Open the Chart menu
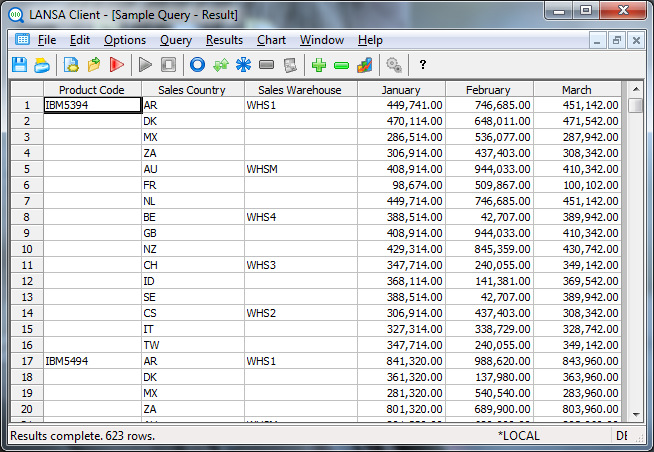This screenshot has height=452, width=654. (271, 40)
